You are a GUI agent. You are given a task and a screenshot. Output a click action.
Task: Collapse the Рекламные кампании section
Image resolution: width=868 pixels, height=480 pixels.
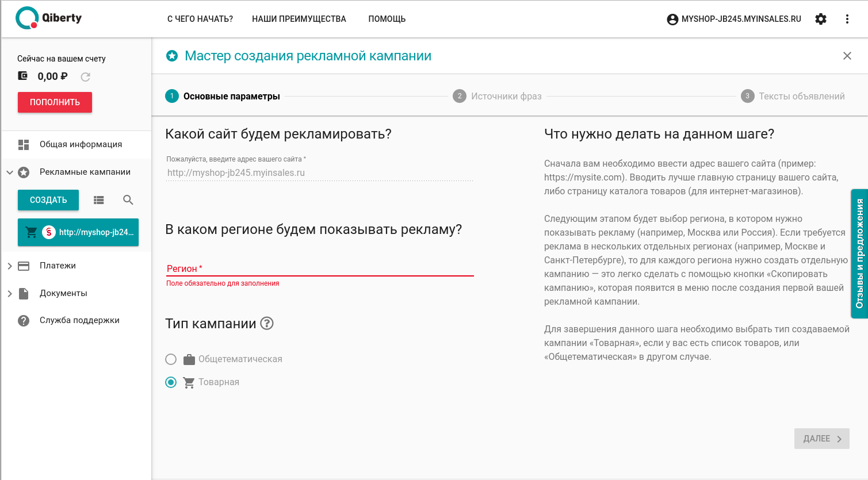pyautogui.click(x=10, y=172)
